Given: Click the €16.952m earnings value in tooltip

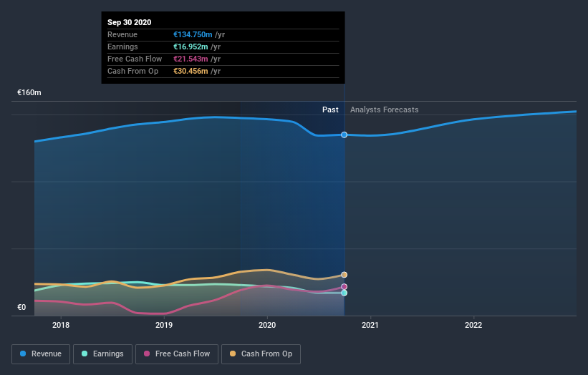Looking at the screenshot, I should [x=191, y=47].
